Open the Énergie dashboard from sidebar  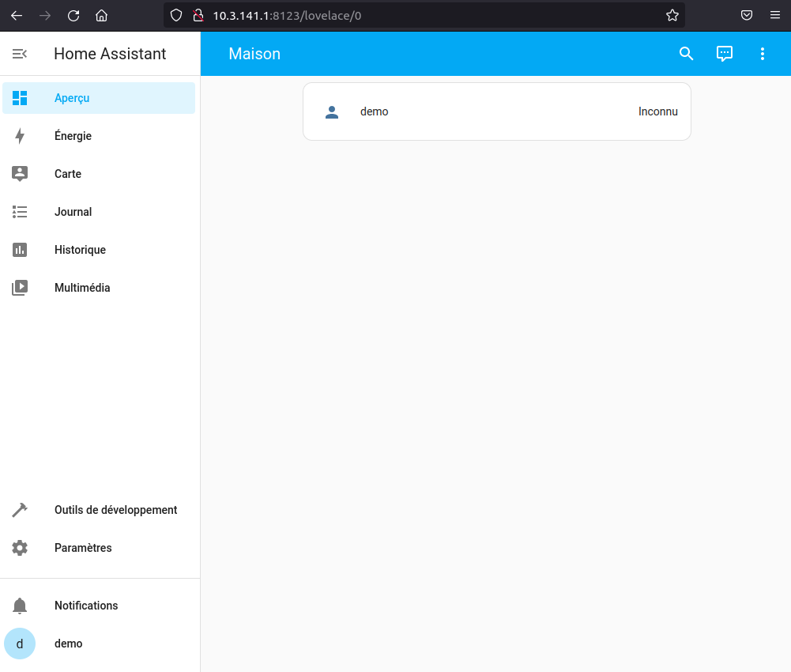72,135
